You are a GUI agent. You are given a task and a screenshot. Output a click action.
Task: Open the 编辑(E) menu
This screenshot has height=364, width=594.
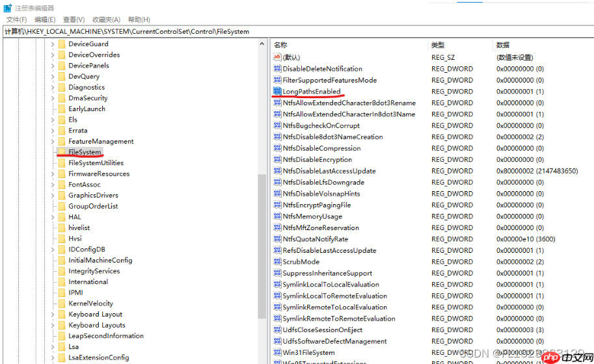tap(45, 19)
